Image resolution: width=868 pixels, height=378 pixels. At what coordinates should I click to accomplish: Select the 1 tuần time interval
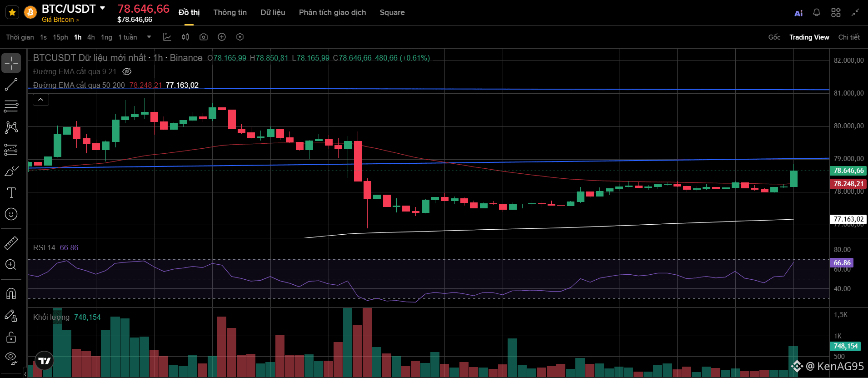(128, 37)
